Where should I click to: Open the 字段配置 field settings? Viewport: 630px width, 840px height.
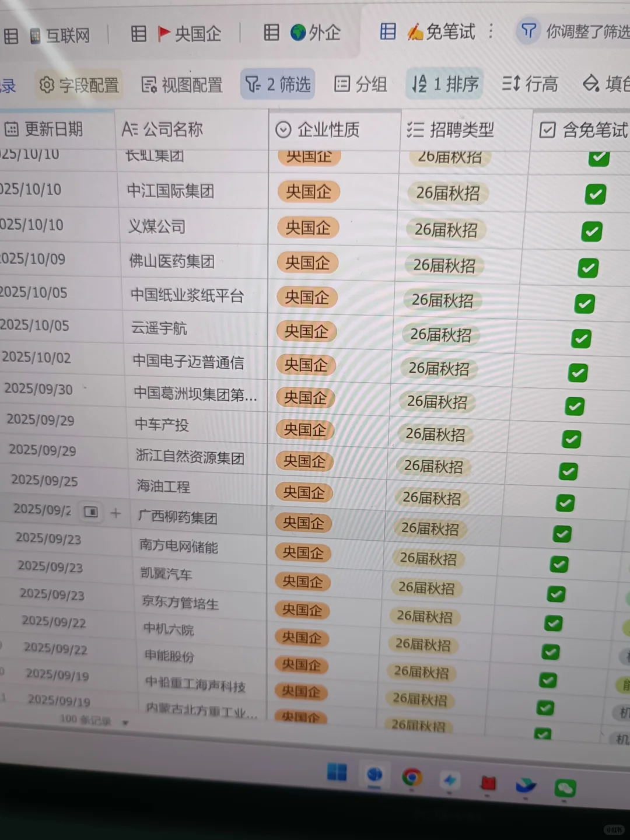pos(79,85)
